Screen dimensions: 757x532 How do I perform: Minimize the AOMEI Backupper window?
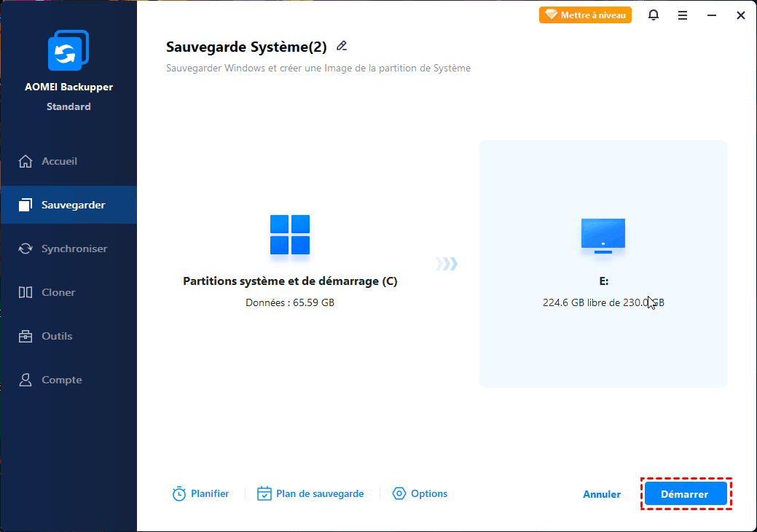click(712, 15)
